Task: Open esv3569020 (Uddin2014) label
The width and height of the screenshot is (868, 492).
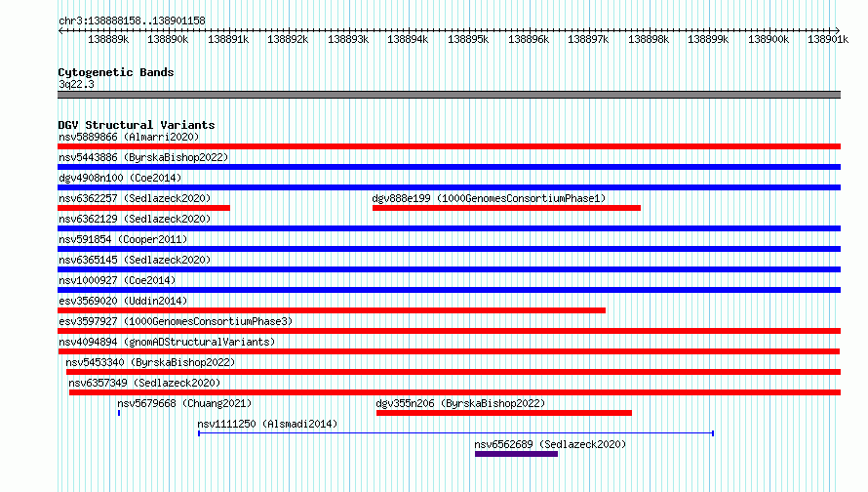Action: [x=123, y=301]
